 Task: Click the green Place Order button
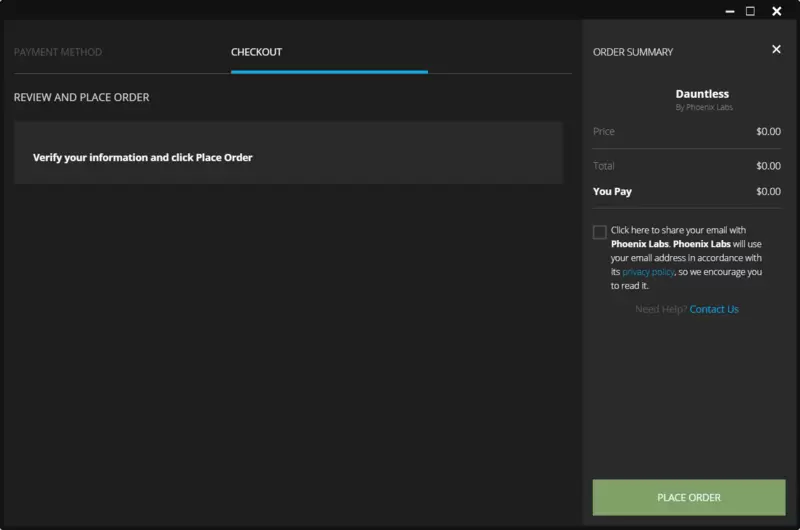click(689, 497)
